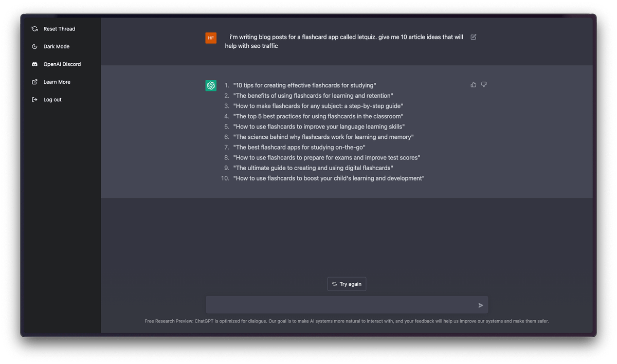Click the Reset Thread refresh icon
Screen dimensions: 617x364
click(x=34, y=29)
